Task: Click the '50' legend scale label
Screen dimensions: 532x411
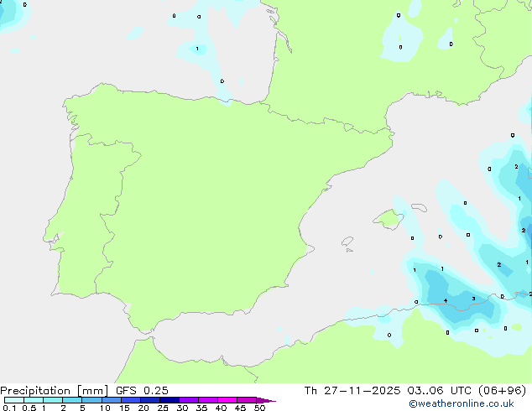Action: [260, 408]
